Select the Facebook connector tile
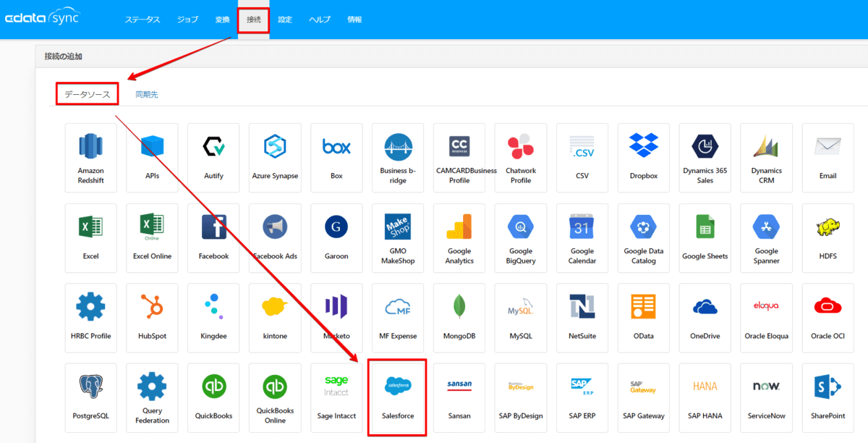The image size is (868, 443). tap(214, 238)
